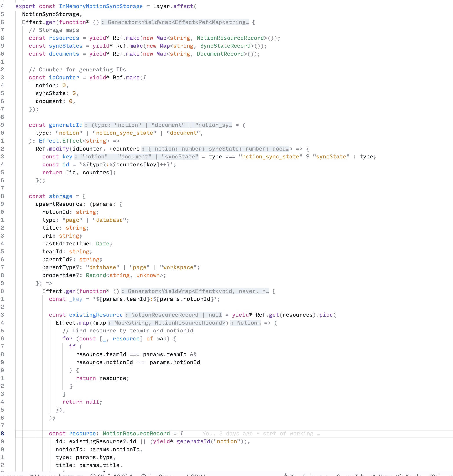Click the upsertResource property name
453x476 pixels.
(x=59, y=204)
